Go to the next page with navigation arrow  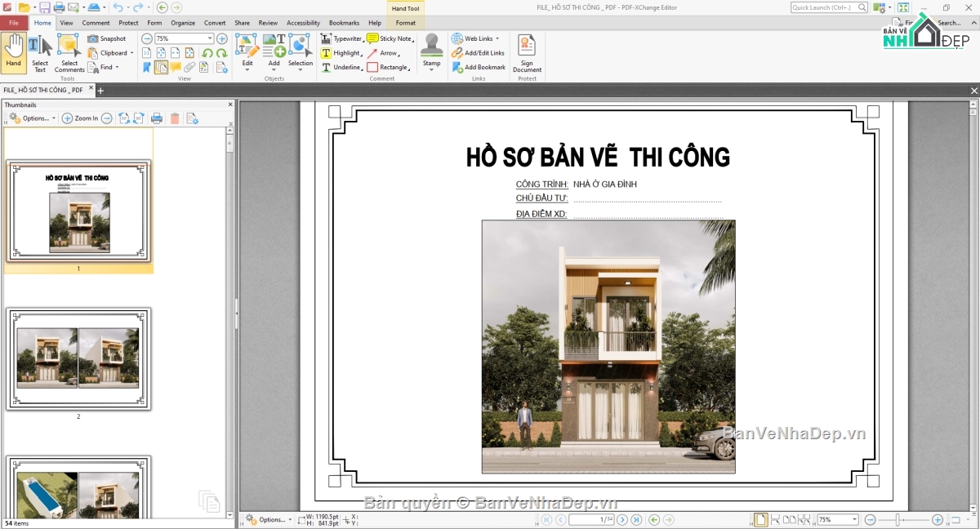click(621, 519)
